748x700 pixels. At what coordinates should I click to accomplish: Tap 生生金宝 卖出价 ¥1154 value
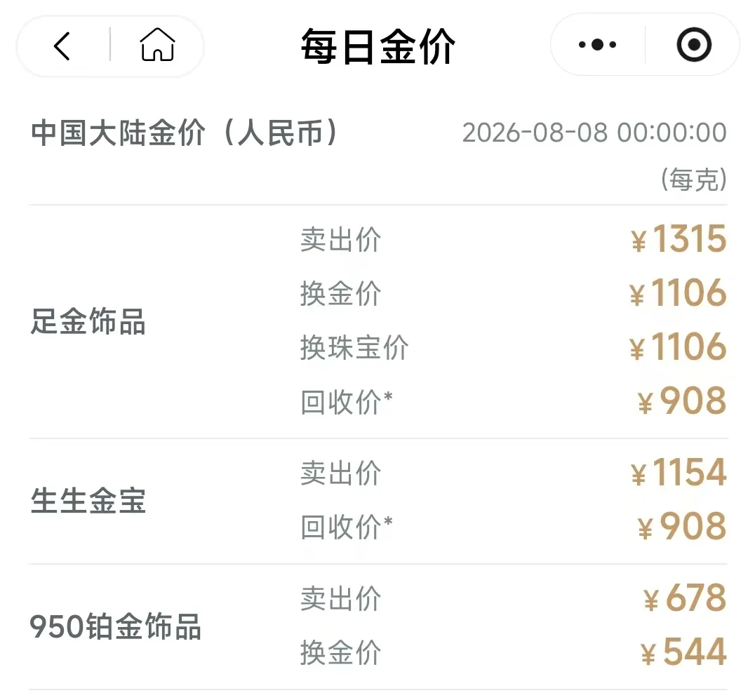[x=679, y=473]
